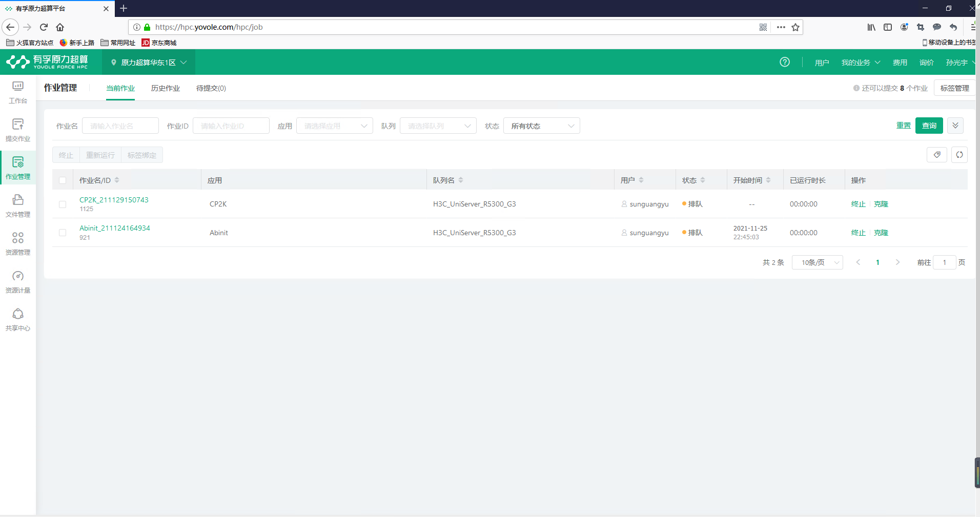Click the 重置 reset link
Screen dimensions: 980x517
(903, 126)
